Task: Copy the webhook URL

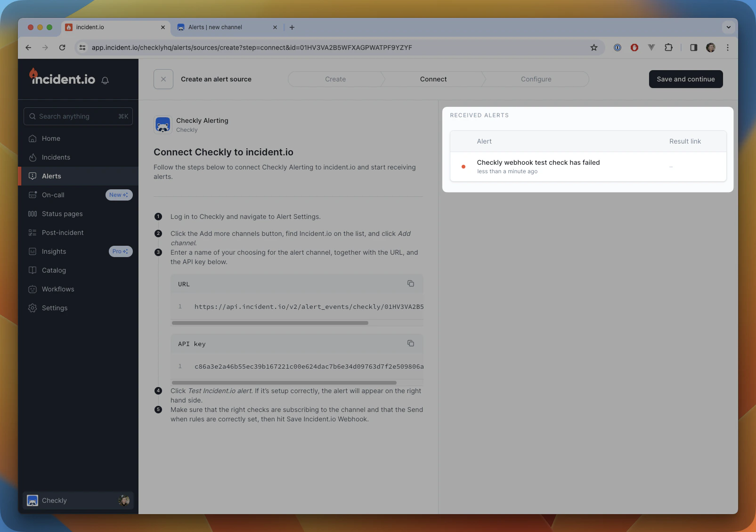Action: point(410,283)
